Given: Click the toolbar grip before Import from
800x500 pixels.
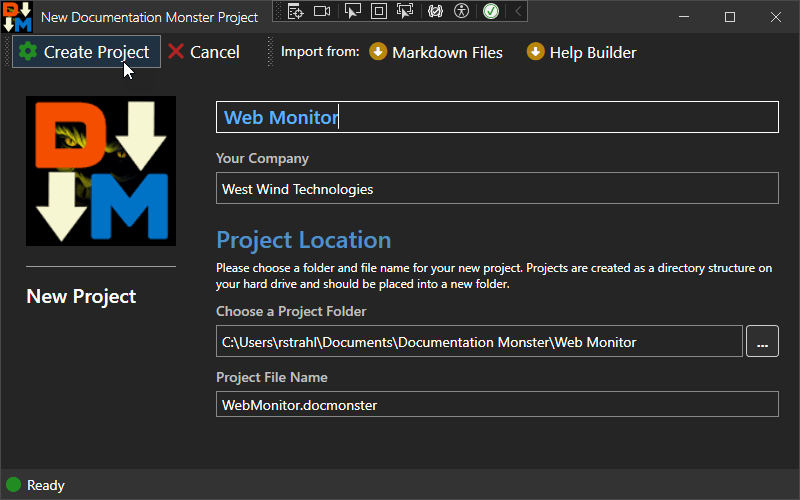Looking at the screenshot, I should (270, 52).
